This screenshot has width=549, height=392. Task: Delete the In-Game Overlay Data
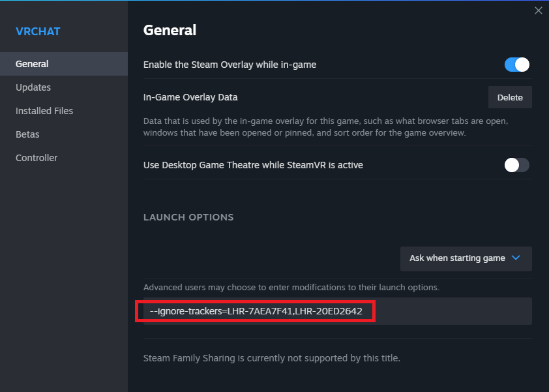(x=510, y=97)
